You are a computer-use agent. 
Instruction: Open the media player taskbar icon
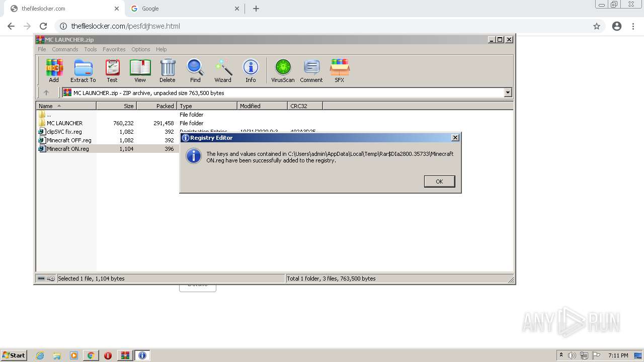click(x=74, y=355)
